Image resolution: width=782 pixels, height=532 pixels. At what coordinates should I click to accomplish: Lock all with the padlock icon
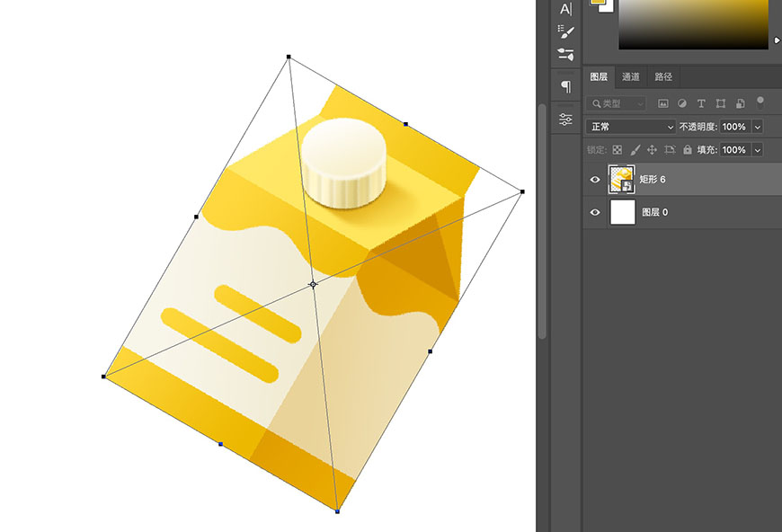click(688, 149)
